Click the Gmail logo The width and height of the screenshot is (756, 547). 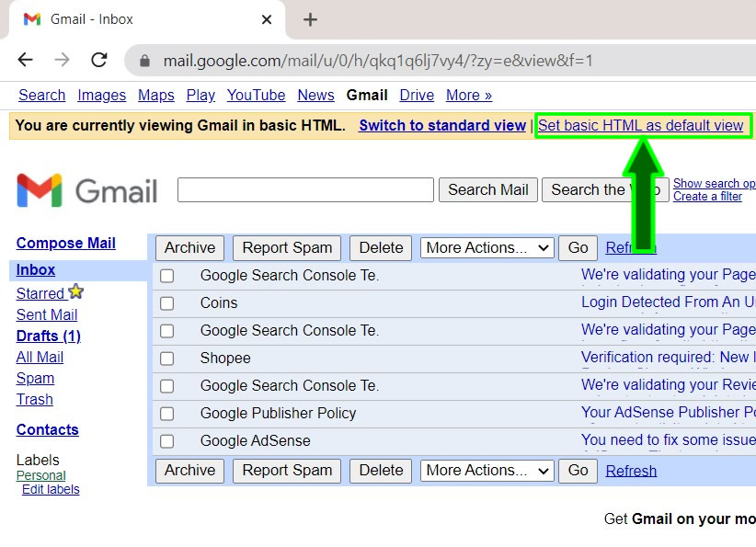pos(87,190)
